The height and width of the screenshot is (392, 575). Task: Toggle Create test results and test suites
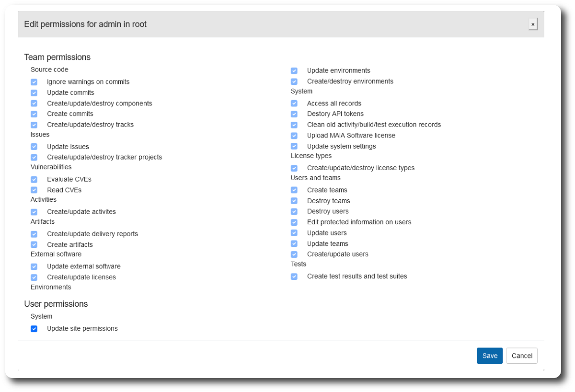[294, 277]
